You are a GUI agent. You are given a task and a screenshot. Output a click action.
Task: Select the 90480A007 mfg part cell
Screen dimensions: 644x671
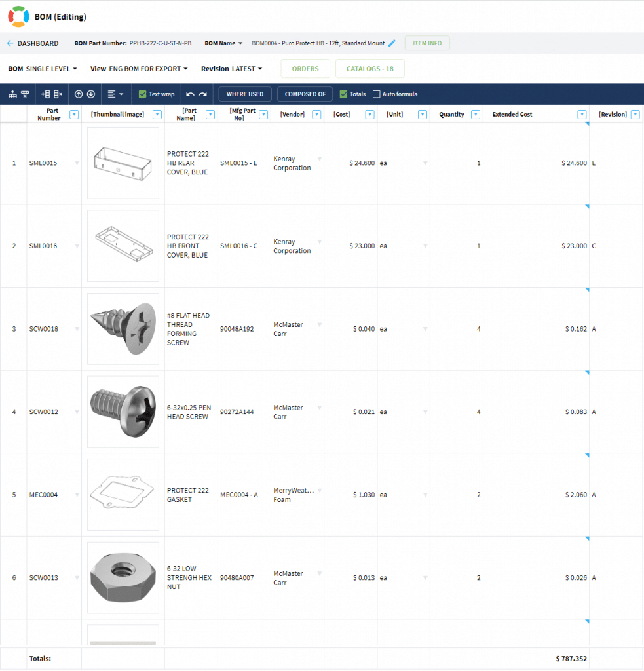click(x=244, y=578)
